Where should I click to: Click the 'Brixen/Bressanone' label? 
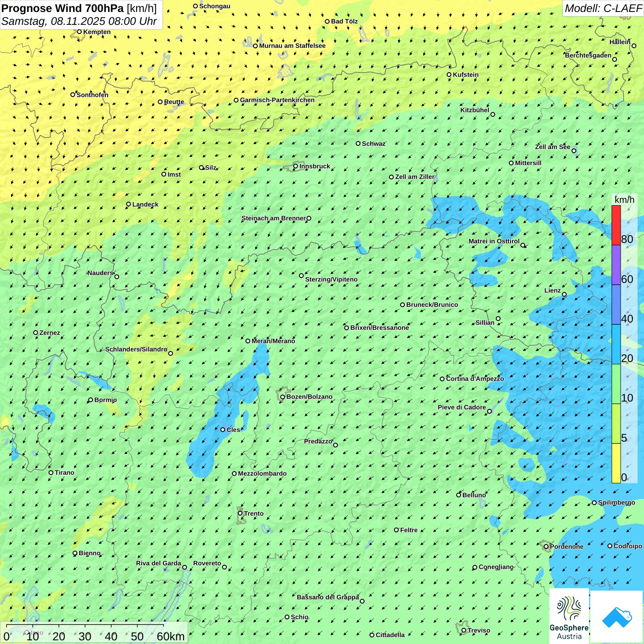click(379, 328)
